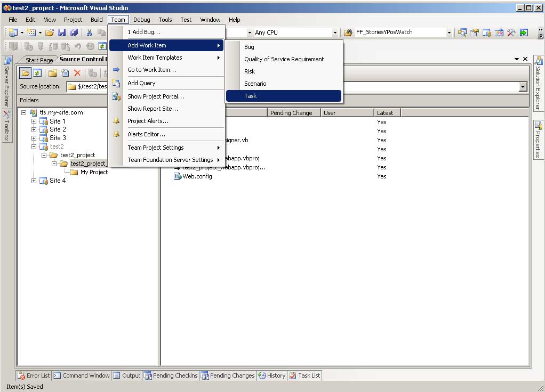The image size is (545, 392).
Task: Sort by the Latest column header
Action: (387, 113)
